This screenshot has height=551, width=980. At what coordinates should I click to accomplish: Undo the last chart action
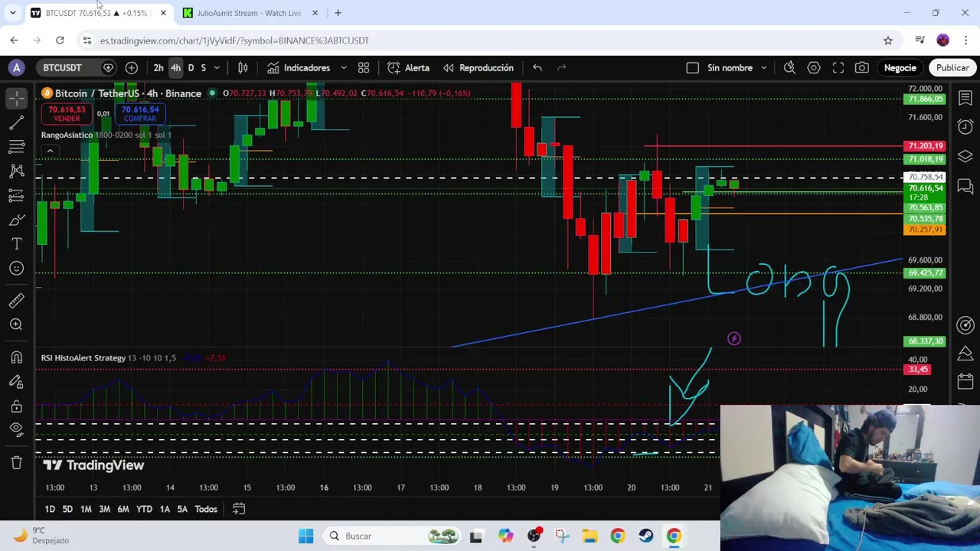(x=537, y=68)
